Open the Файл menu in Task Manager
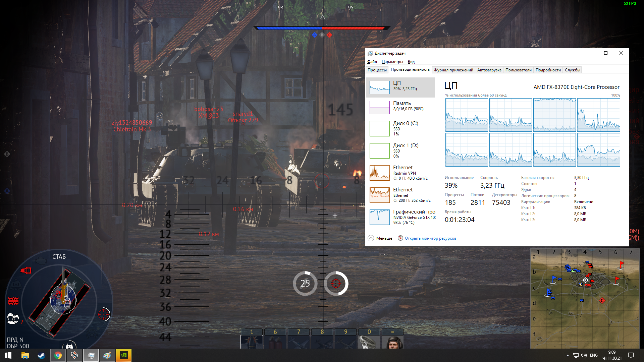 click(372, 62)
